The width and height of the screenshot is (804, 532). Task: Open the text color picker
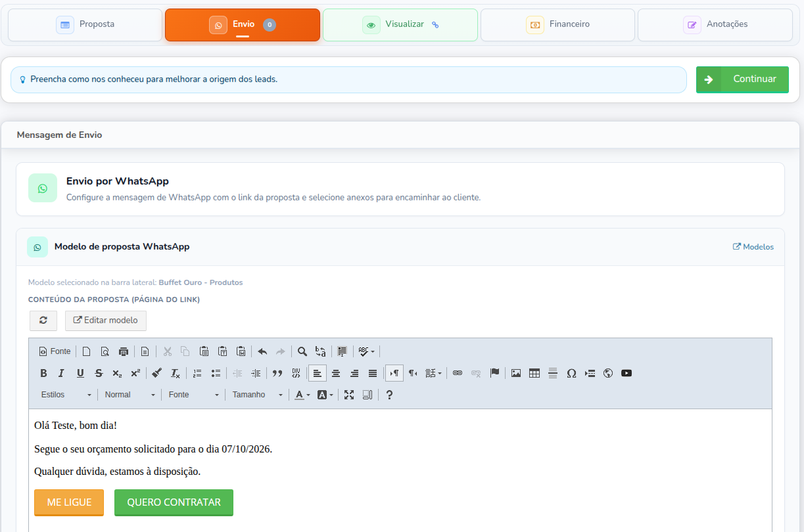point(302,395)
